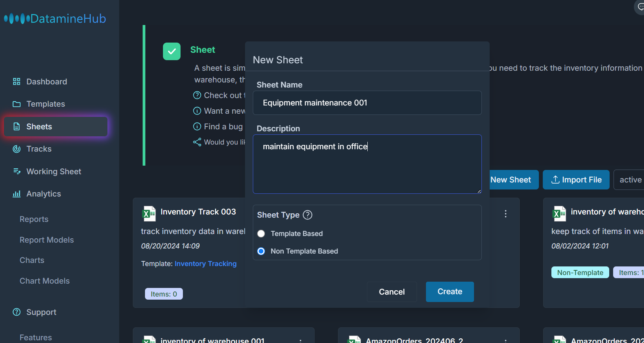Image resolution: width=644 pixels, height=343 pixels.
Task: Open Chart Models in sidebar
Action: pos(45,281)
